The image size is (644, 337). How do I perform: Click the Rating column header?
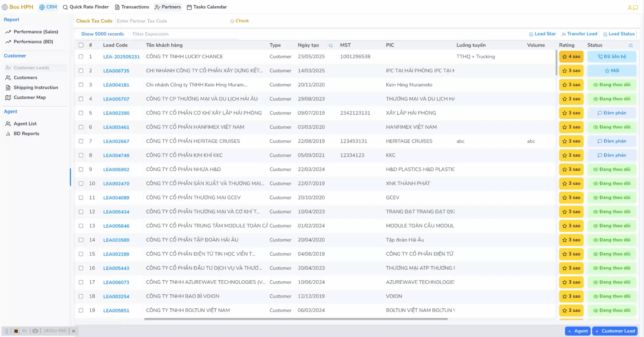(x=567, y=45)
